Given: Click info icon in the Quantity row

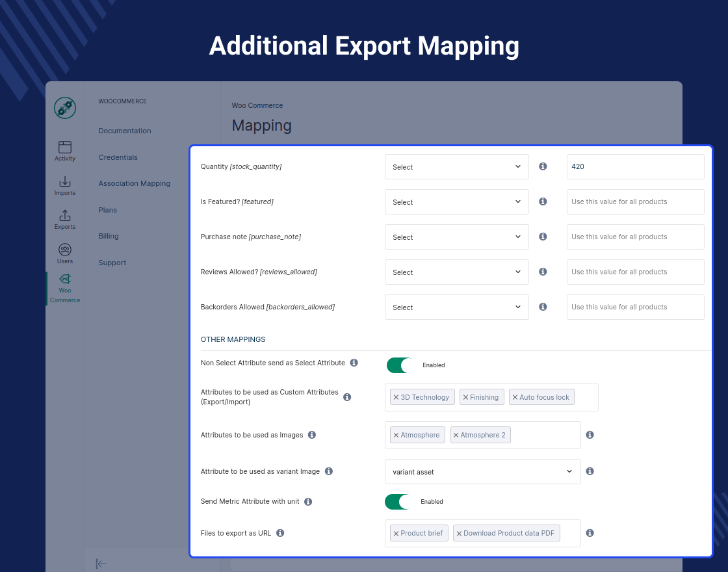Looking at the screenshot, I should [x=543, y=166].
